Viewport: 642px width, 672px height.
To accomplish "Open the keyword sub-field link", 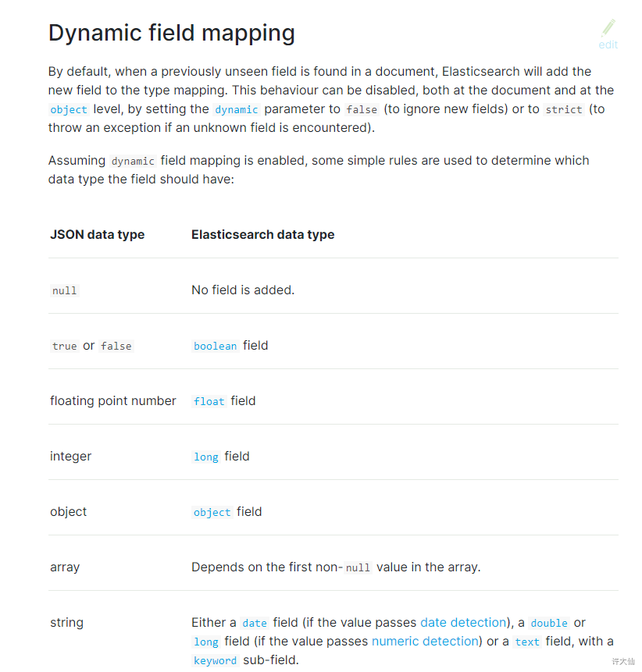I will (x=215, y=660).
